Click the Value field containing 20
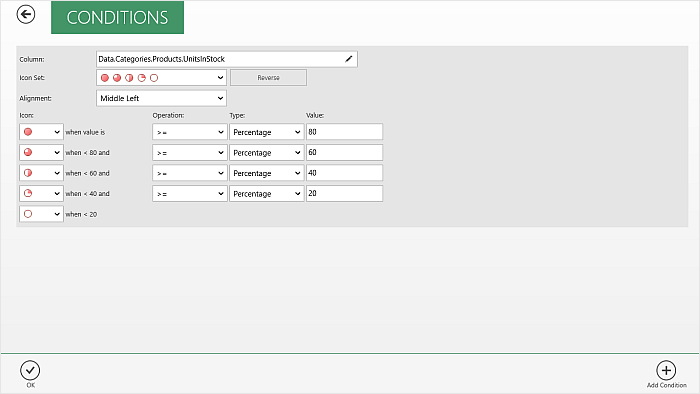 point(344,194)
